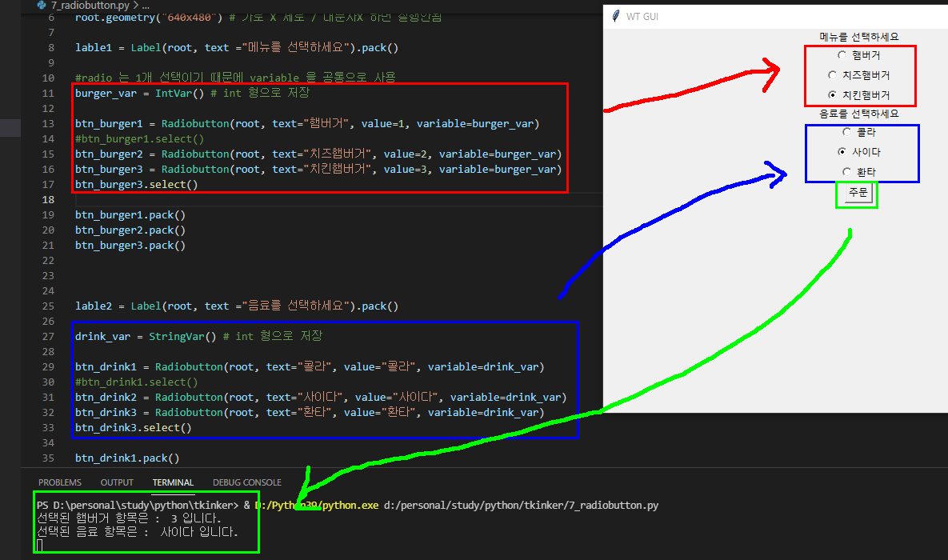Click the btn_drink2 Radiobutton 사이다 code line
Screen dimensions: 948x560
(321, 398)
